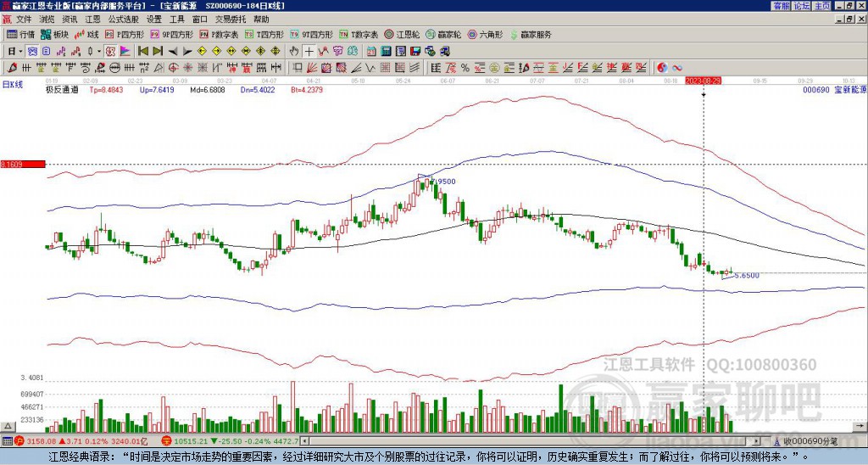
Task: Click the save floppy disk icon
Action: [415, 52]
